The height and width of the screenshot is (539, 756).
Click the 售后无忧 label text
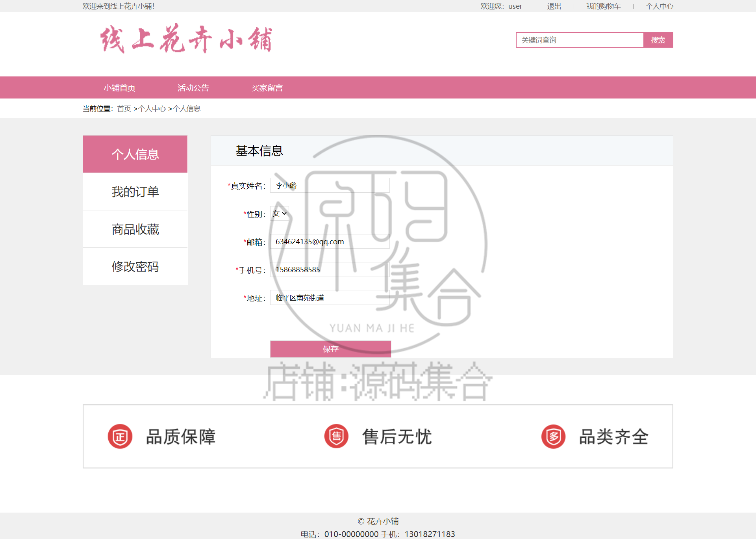pos(397,437)
